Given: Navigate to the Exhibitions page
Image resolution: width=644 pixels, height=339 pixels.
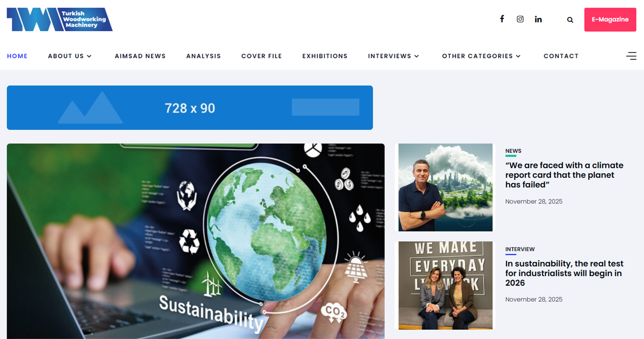Looking at the screenshot, I should pyautogui.click(x=325, y=56).
